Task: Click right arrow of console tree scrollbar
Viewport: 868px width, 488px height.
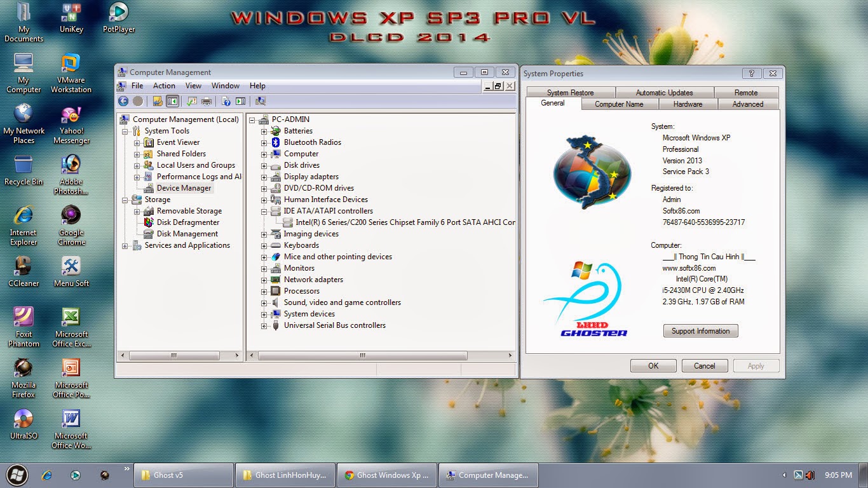Action: click(237, 356)
